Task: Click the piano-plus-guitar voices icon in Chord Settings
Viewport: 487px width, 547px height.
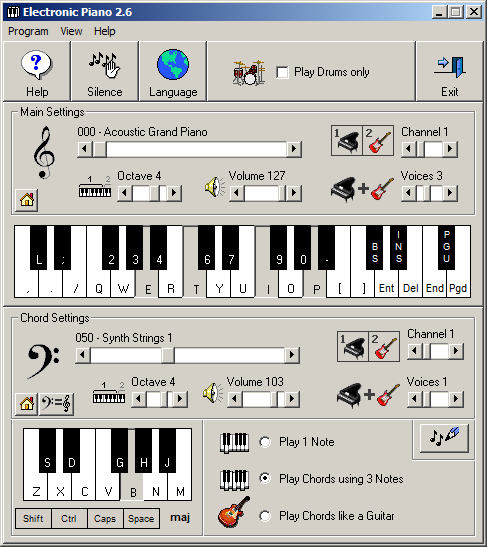Action: click(368, 395)
